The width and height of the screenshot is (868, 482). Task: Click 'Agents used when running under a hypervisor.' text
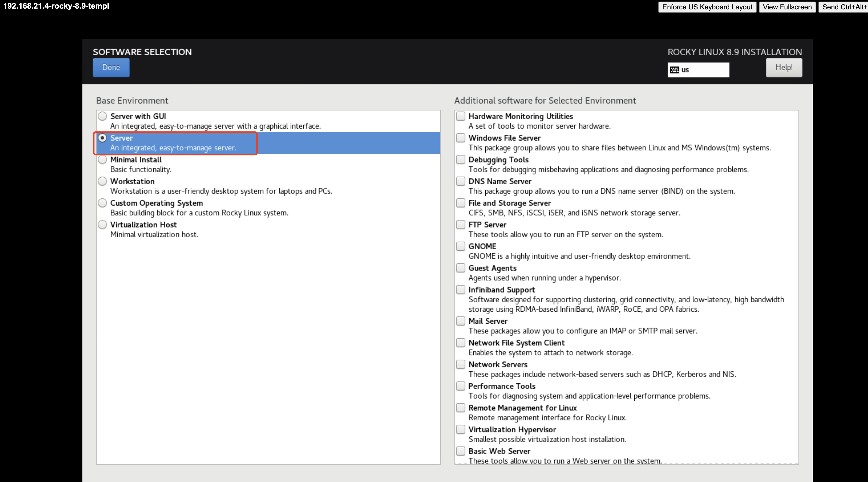pos(545,278)
